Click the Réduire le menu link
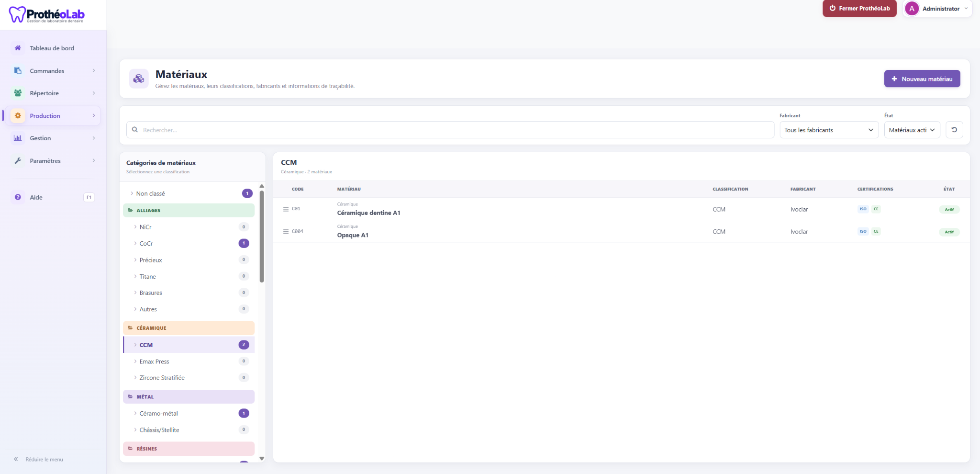 point(44,459)
